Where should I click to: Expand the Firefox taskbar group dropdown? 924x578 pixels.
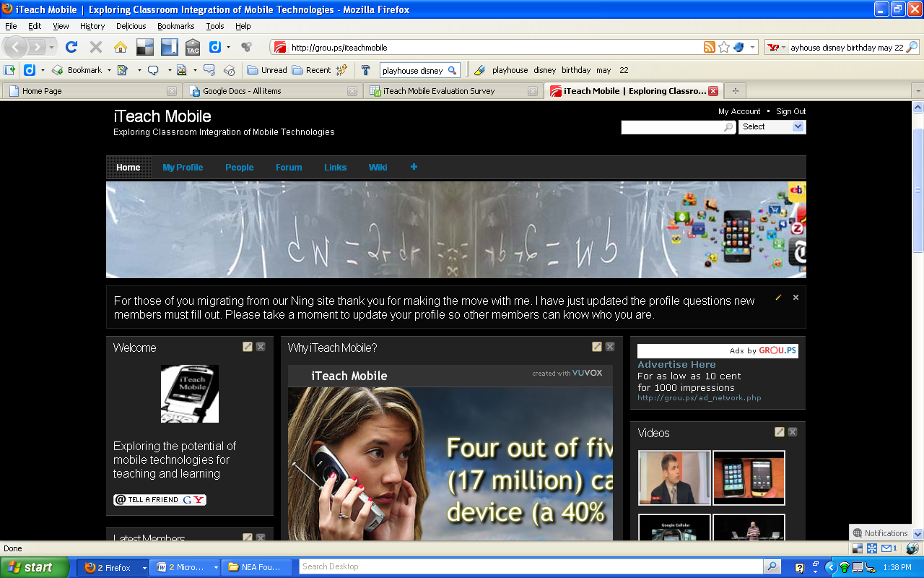[x=144, y=568]
